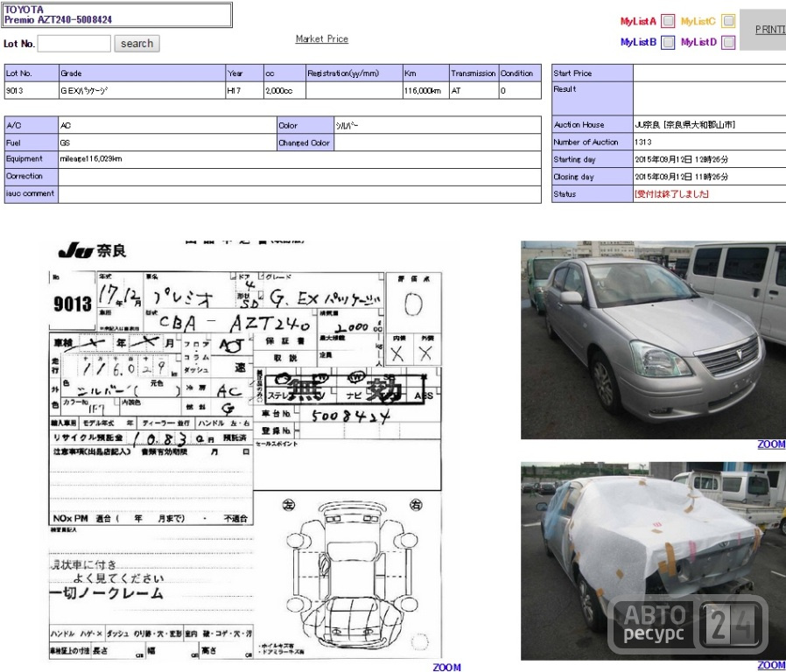
Task: Open the silver Premio front photo
Action: 653,339
